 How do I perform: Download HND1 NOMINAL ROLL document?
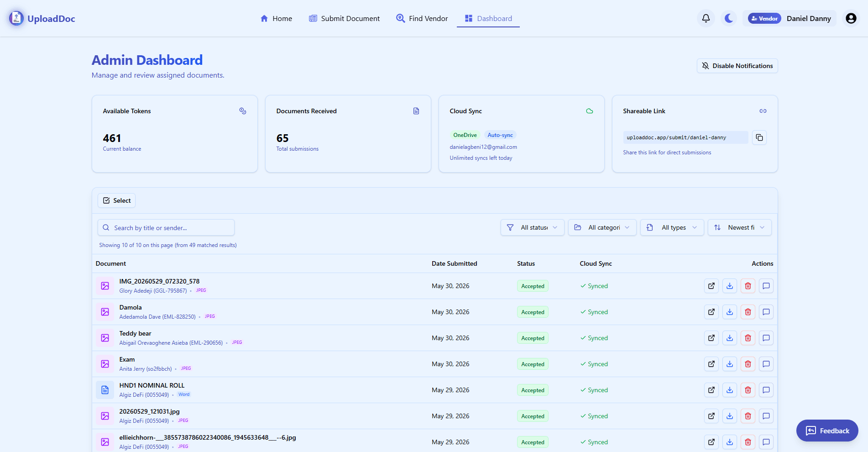(730, 390)
